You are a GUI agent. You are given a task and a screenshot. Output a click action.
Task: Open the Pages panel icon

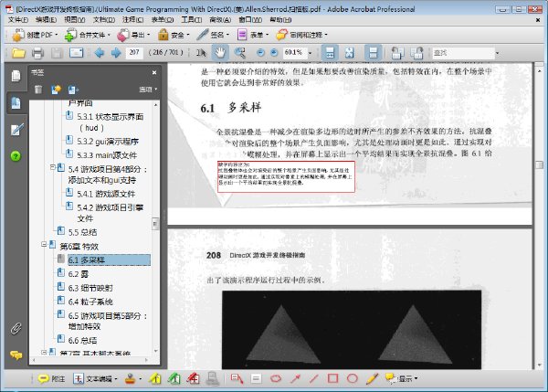16,76
